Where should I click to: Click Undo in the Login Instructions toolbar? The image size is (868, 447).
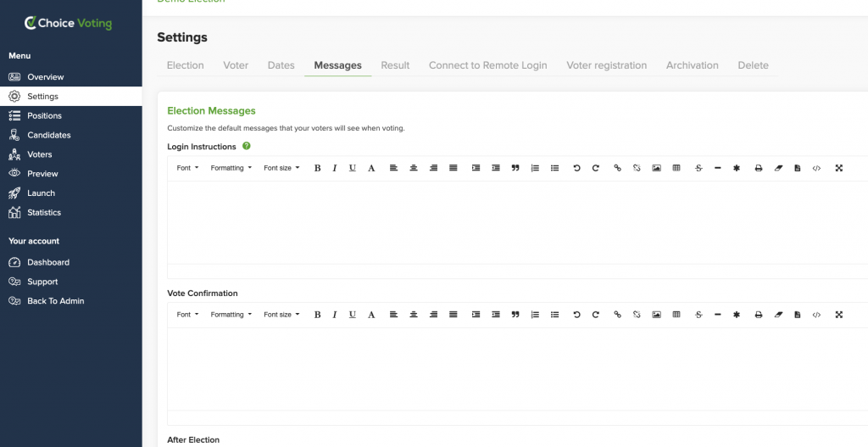[x=576, y=168]
